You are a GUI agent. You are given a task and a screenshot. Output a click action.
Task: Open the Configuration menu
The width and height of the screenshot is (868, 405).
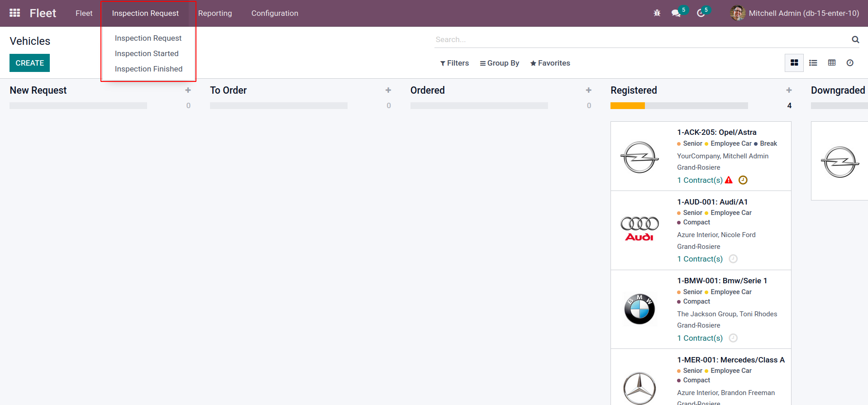click(x=275, y=13)
